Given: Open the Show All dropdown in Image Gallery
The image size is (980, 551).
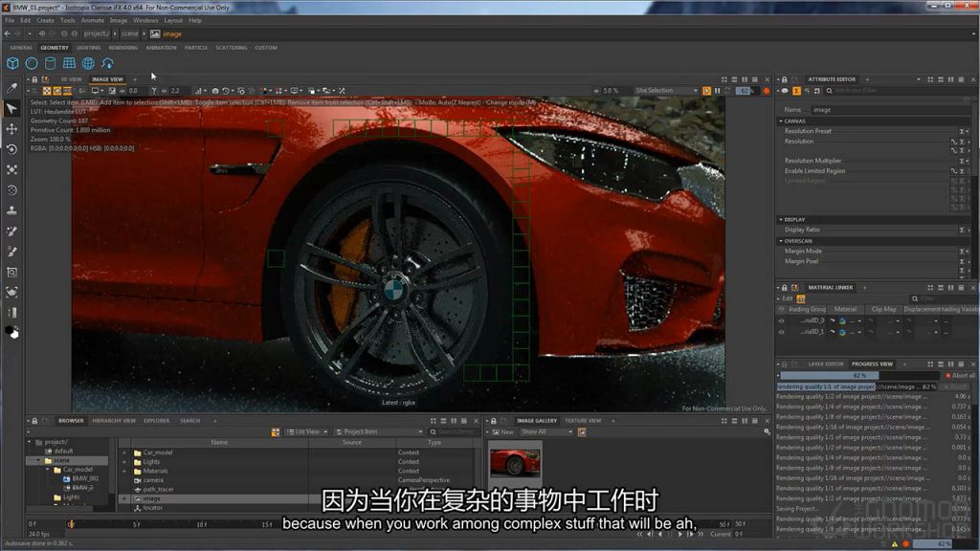Looking at the screenshot, I should pyautogui.click(x=546, y=431).
